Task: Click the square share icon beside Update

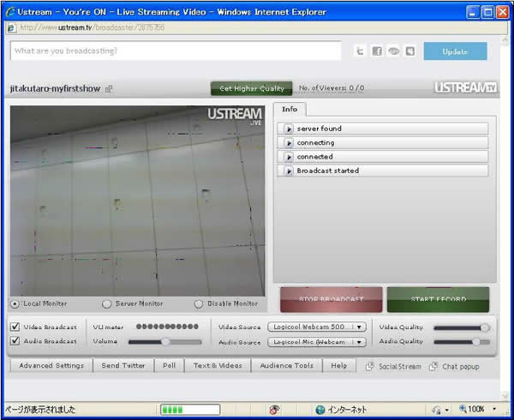Action: pos(410,51)
